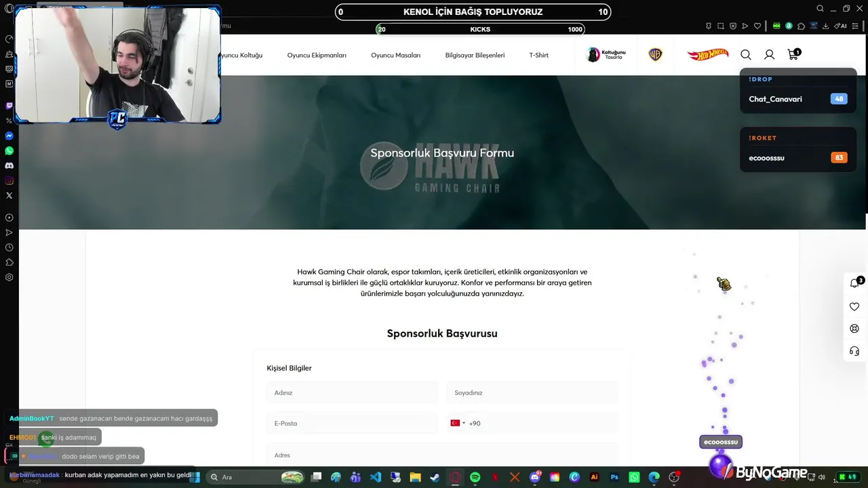Screen dimensions: 868x488
Task: Open Facebook Messenger in the sidebar
Action: pos(9,136)
